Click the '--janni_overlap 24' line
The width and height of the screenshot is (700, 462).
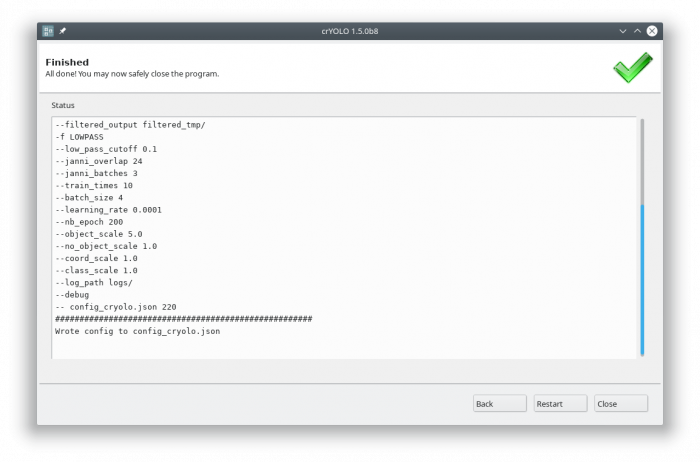point(99,161)
